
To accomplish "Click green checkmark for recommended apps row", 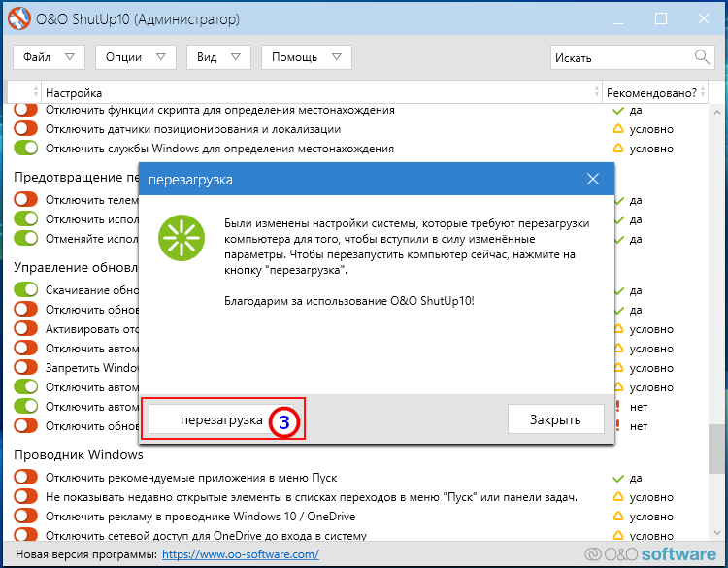I will pos(618,479).
